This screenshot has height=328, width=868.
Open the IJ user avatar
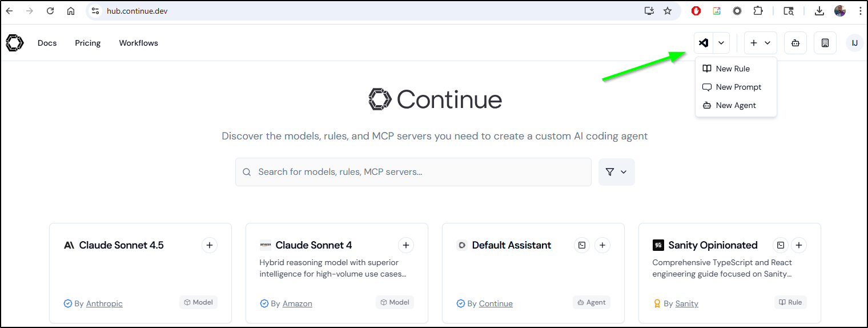(854, 43)
